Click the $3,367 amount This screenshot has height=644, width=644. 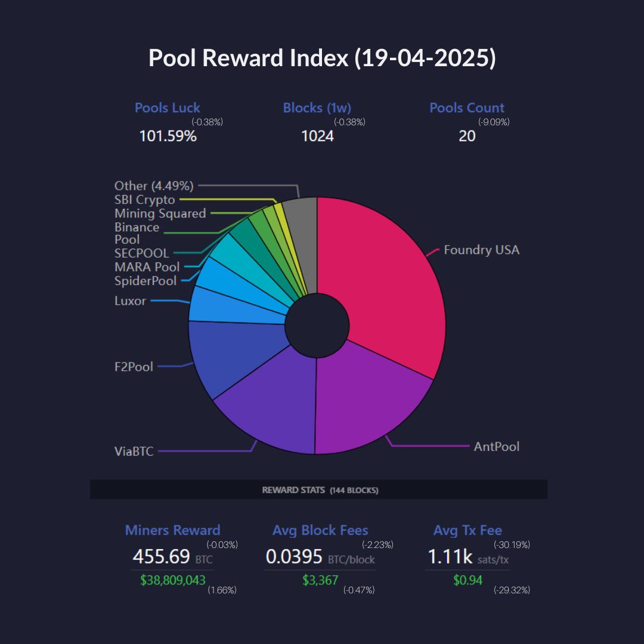tap(320, 580)
